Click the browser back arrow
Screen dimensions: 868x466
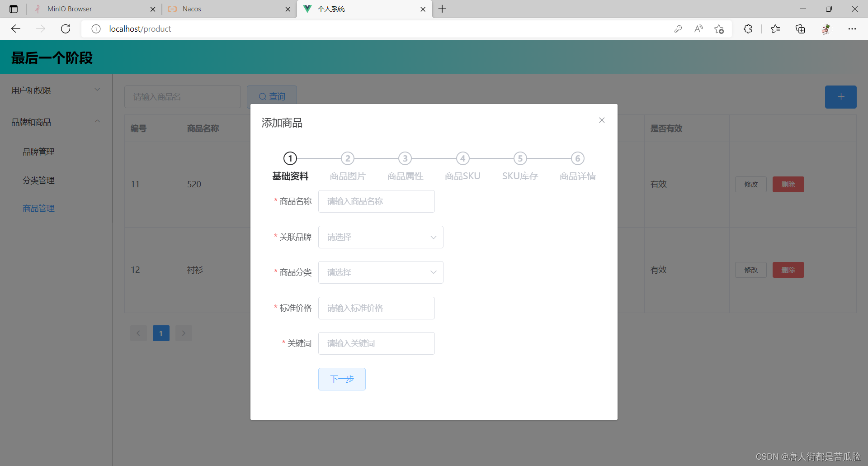pos(16,29)
